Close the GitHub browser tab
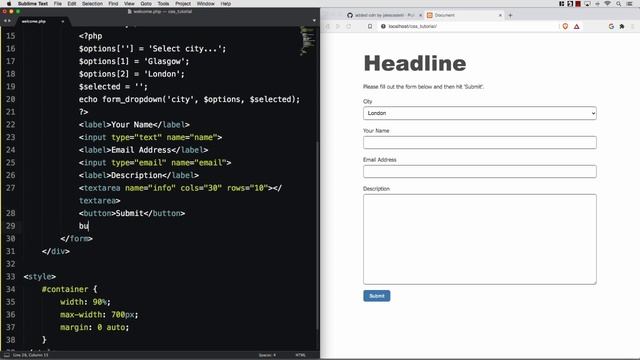The image size is (640, 360). coord(420,15)
